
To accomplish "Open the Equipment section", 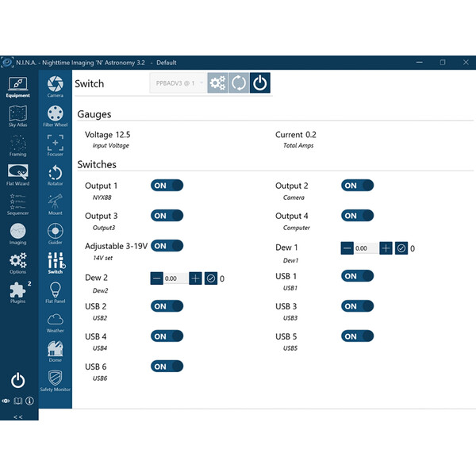I will pyautogui.click(x=18, y=87).
